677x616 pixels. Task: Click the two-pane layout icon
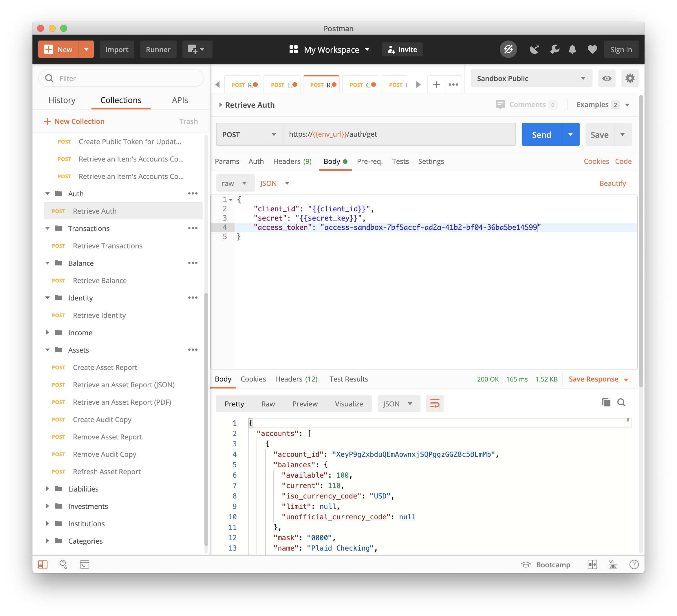[593, 564]
